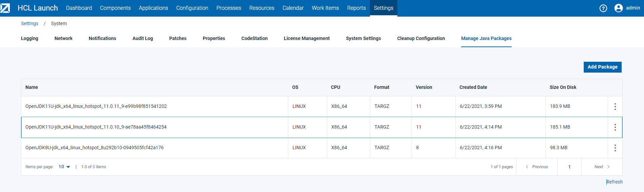
Task: Select the OpenJDK8U package row name
Action: [95, 148]
